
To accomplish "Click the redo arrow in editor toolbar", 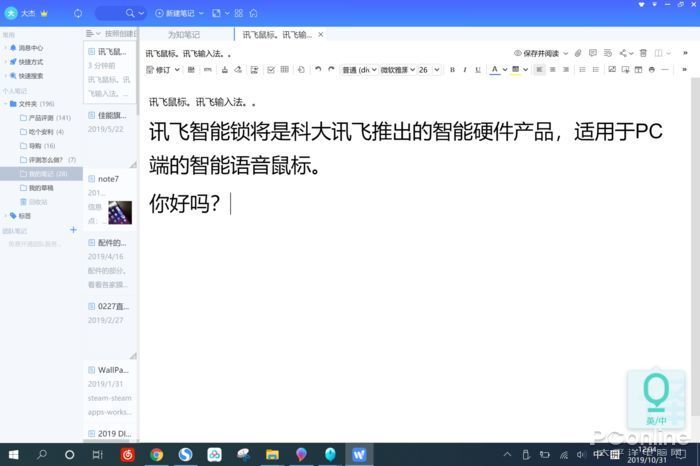I will (x=331, y=70).
